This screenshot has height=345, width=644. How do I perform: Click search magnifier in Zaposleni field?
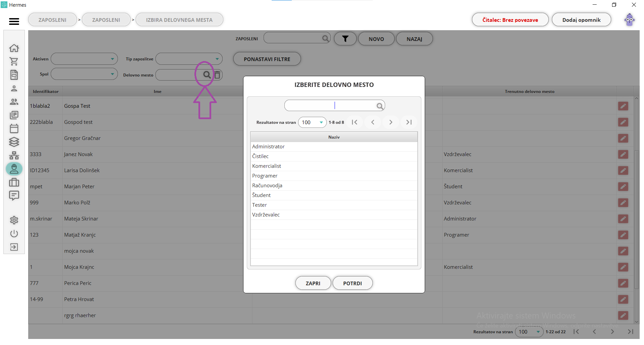click(x=325, y=39)
